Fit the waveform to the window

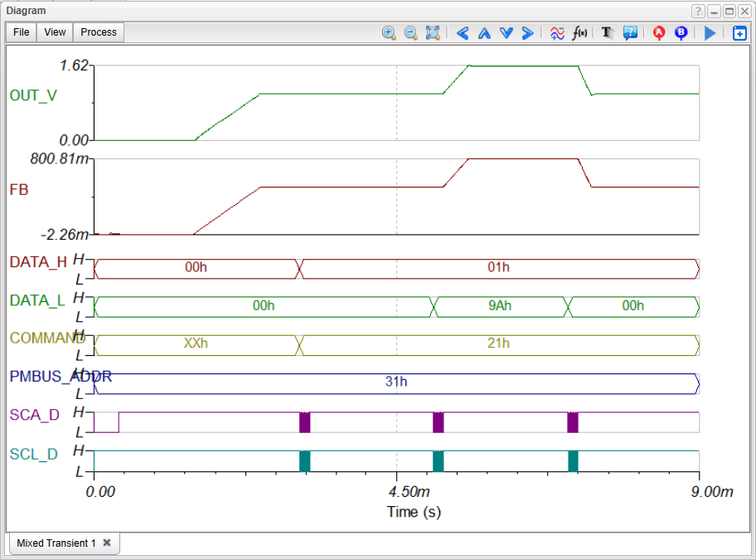pos(433,33)
